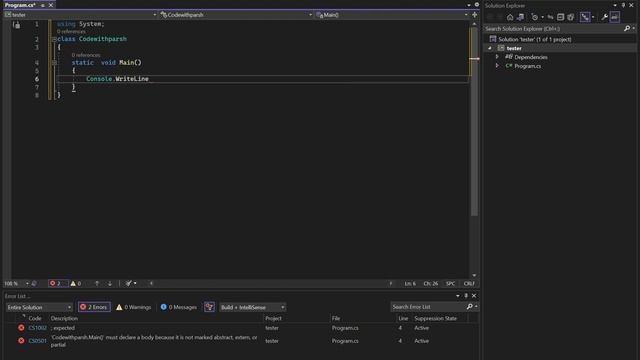This screenshot has height=360, width=640.
Task: Click the Sync with Active Document icon
Action: click(550, 17)
